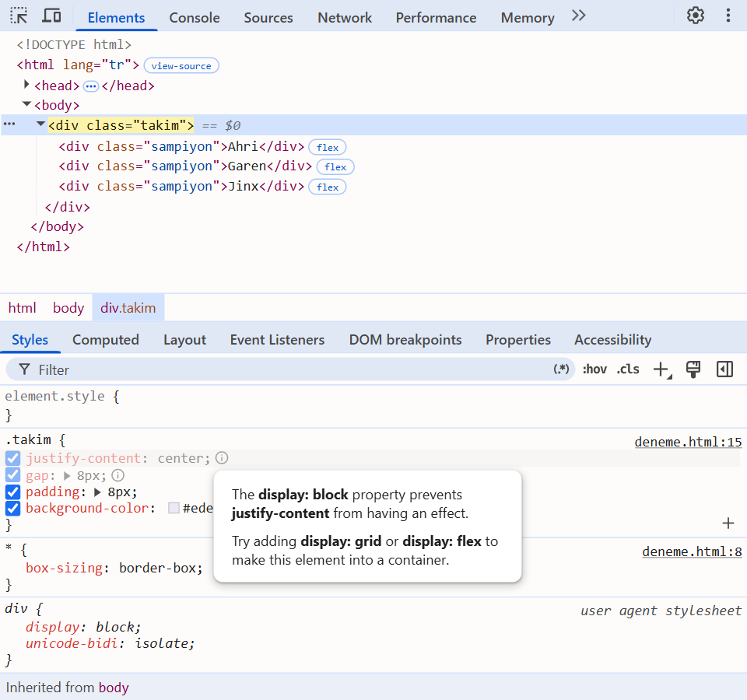
Task: Switch to Sources tab
Action: click(x=268, y=18)
